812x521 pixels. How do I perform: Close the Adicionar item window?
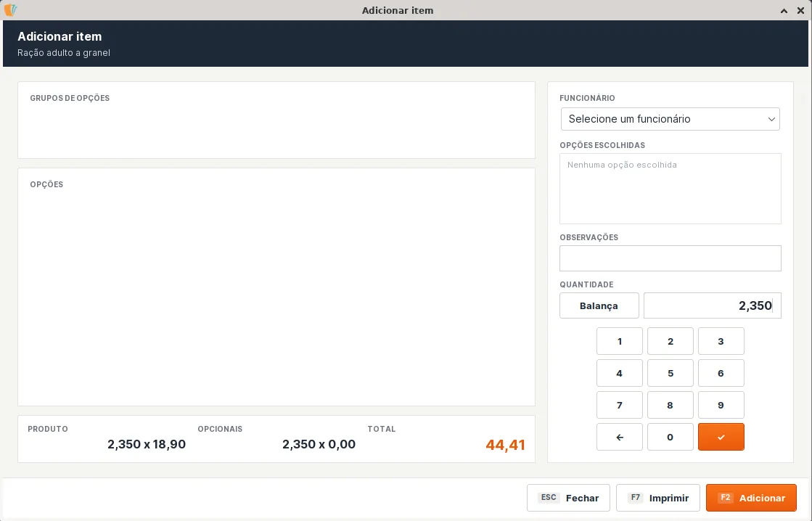tap(800, 10)
